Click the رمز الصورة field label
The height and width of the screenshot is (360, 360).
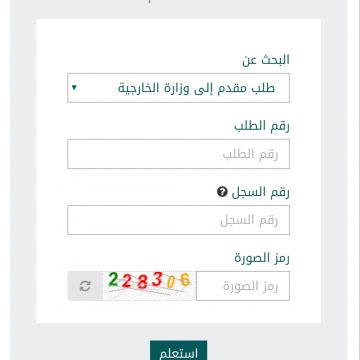[262, 258]
